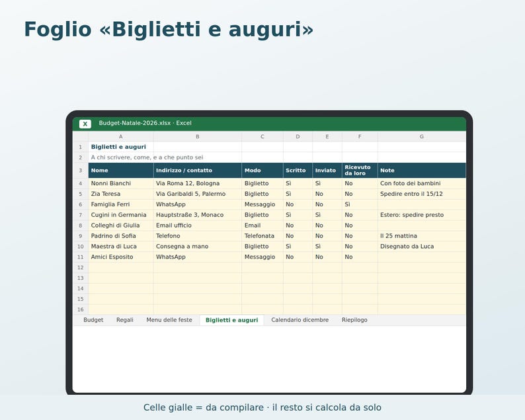This screenshot has width=525, height=420.
Task: Select column B header
Action: (x=198, y=136)
